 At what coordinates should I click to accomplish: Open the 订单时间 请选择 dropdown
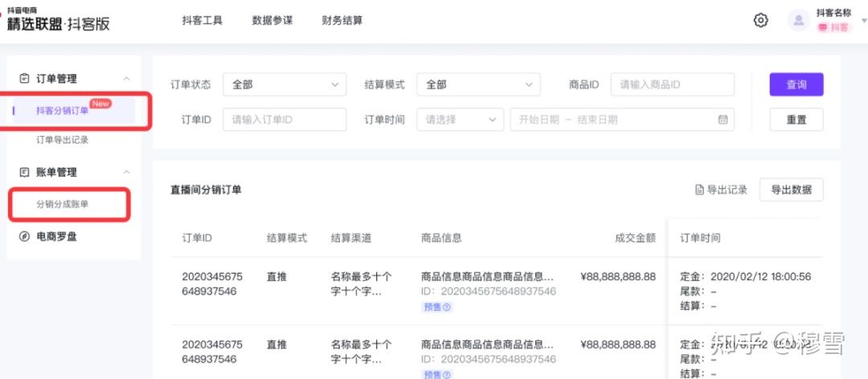(460, 120)
